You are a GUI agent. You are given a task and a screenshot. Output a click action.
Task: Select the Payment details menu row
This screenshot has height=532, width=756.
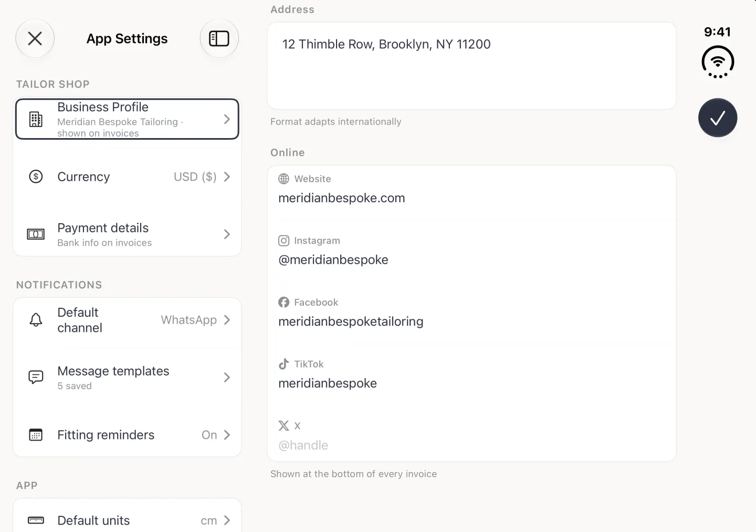(x=127, y=234)
